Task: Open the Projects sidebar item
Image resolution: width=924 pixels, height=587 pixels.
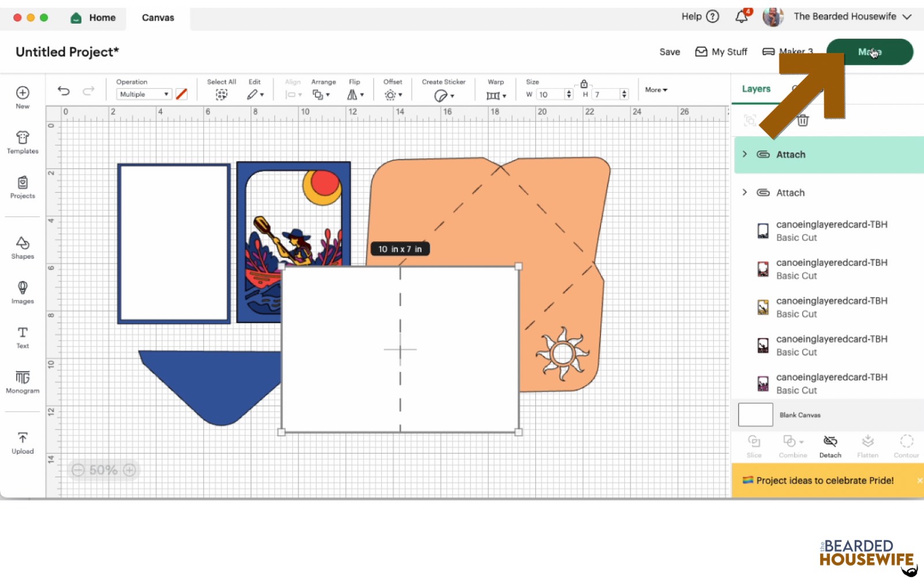Action: (x=23, y=187)
